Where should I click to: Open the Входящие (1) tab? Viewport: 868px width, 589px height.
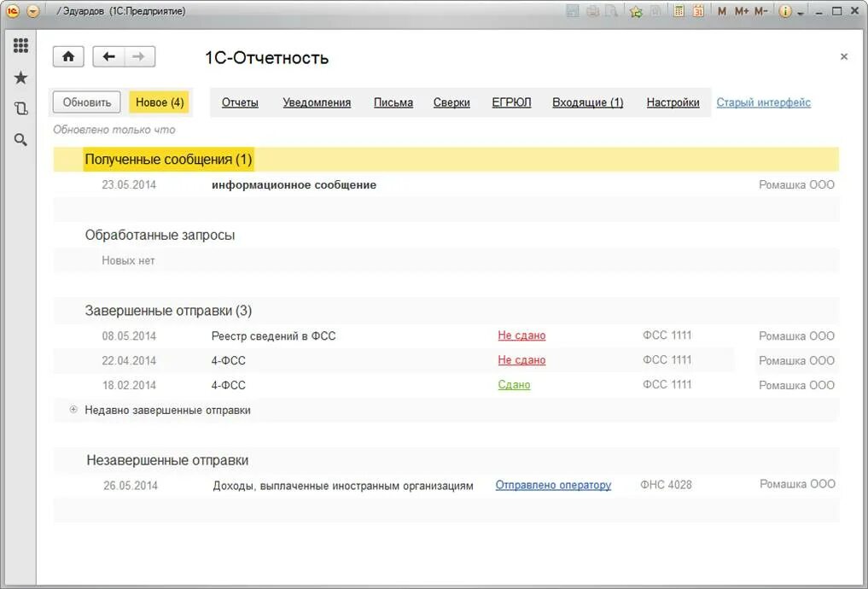588,102
